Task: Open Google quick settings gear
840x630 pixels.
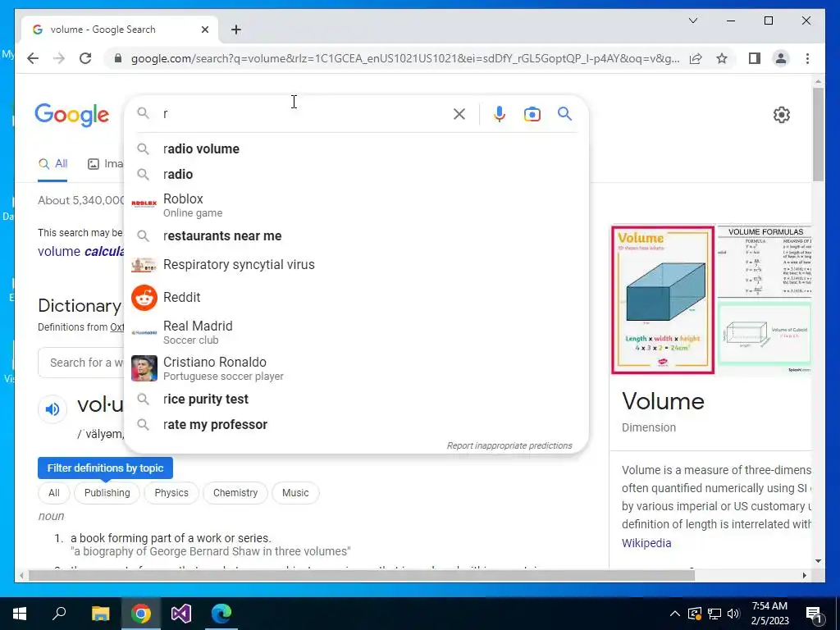Action: [782, 115]
